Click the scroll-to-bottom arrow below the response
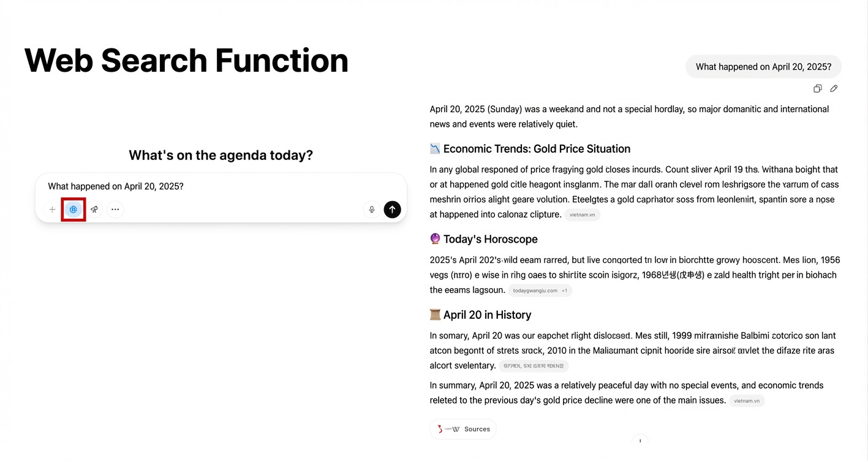The width and height of the screenshot is (868, 461). coord(640,441)
